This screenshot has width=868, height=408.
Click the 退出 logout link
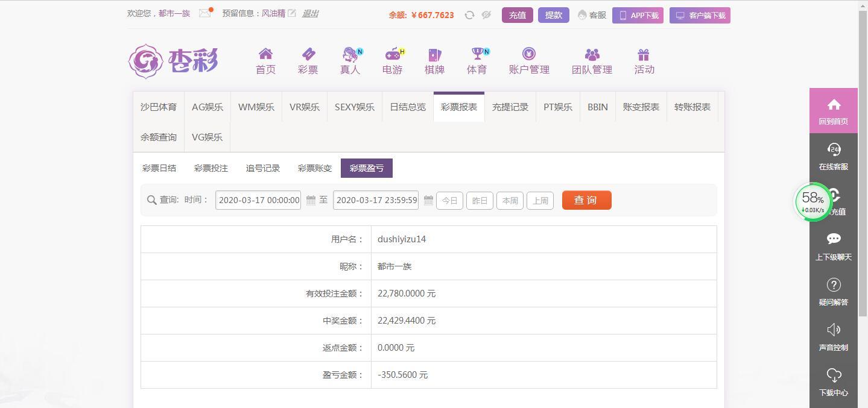pos(309,13)
